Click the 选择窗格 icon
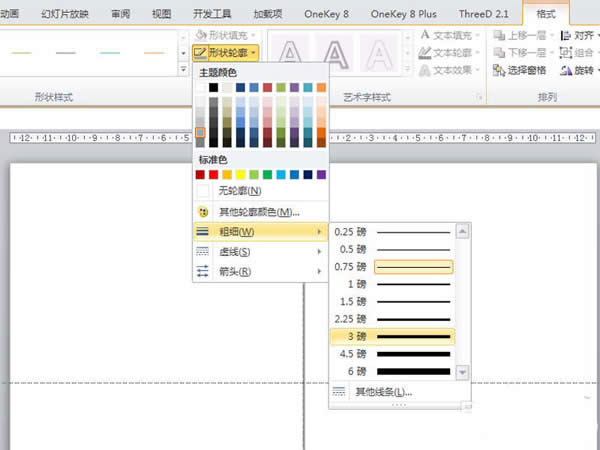Image resolution: width=600 pixels, height=450 pixels. coord(499,70)
